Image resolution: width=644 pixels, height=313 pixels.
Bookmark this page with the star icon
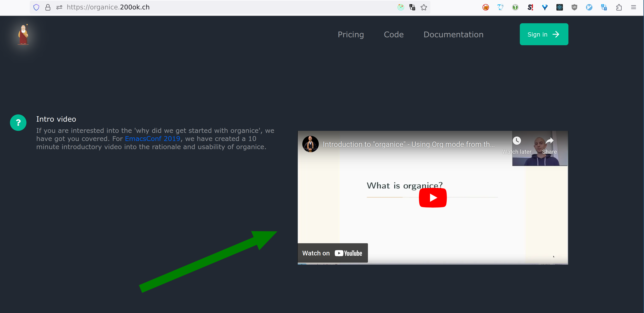(424, 7)
